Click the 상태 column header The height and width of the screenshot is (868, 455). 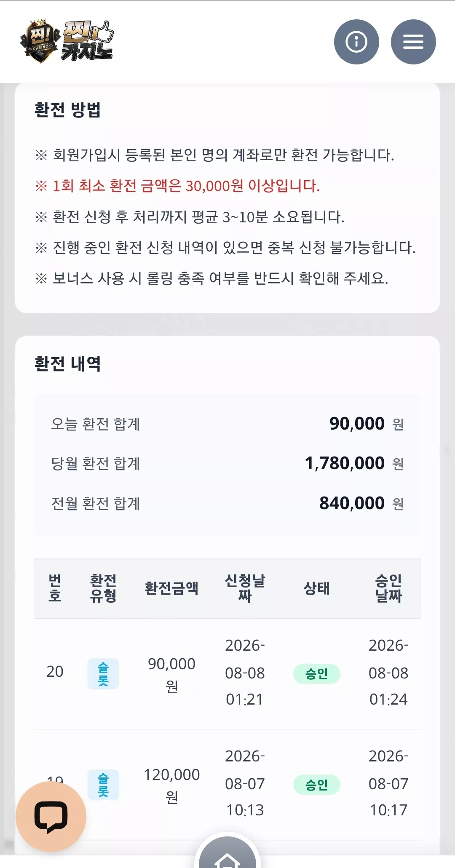[317, 588]
